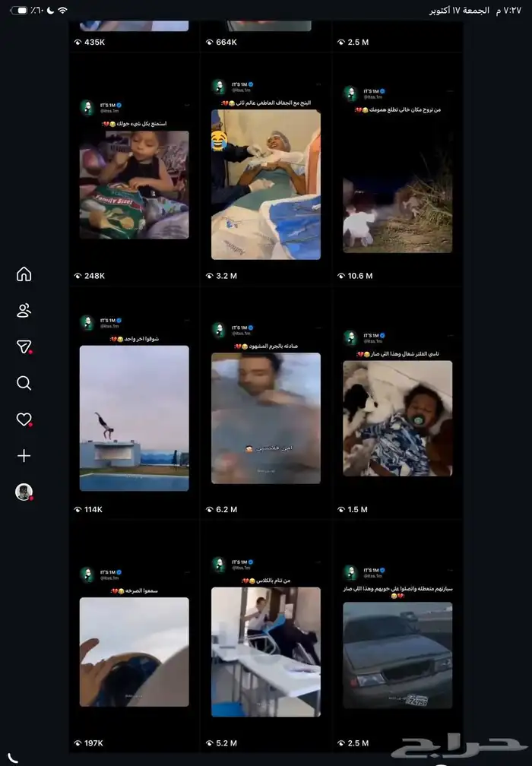Open the classroom desk reel

click(265, 652)
